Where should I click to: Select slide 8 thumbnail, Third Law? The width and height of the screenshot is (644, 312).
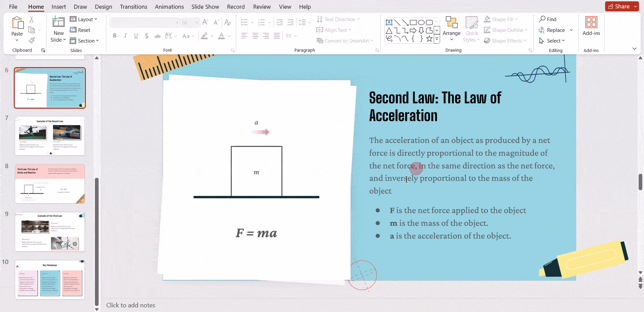[50, 184]
